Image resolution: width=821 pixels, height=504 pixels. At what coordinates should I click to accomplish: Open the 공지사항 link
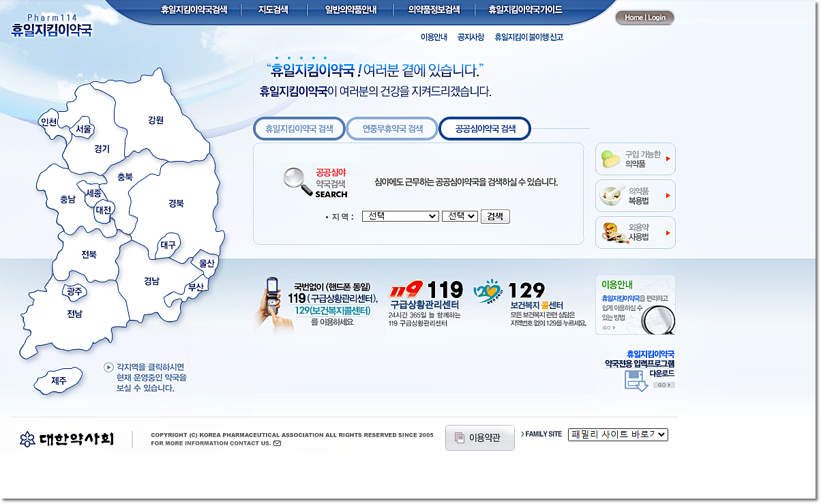[x=471, y=37]
